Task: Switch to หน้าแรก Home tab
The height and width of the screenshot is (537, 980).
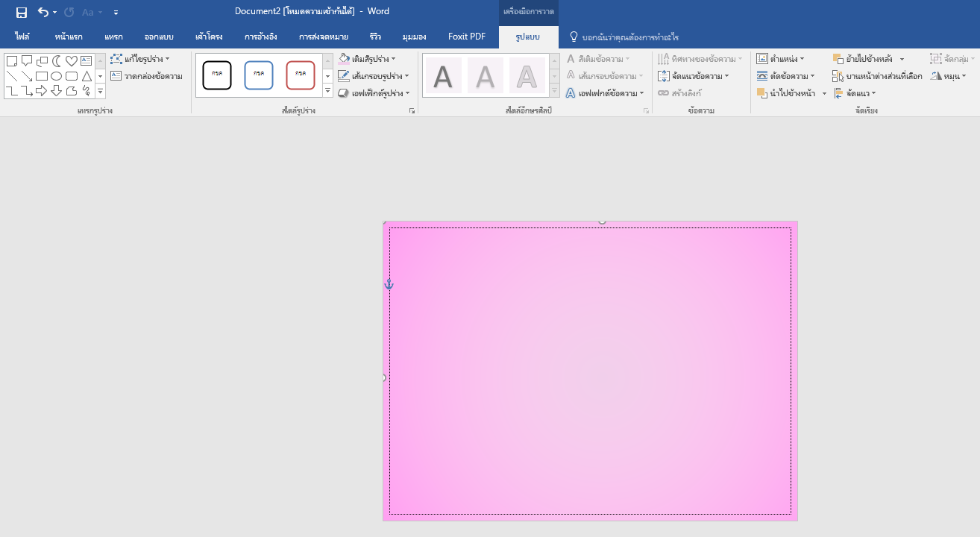Action: (x=69, y=37)
